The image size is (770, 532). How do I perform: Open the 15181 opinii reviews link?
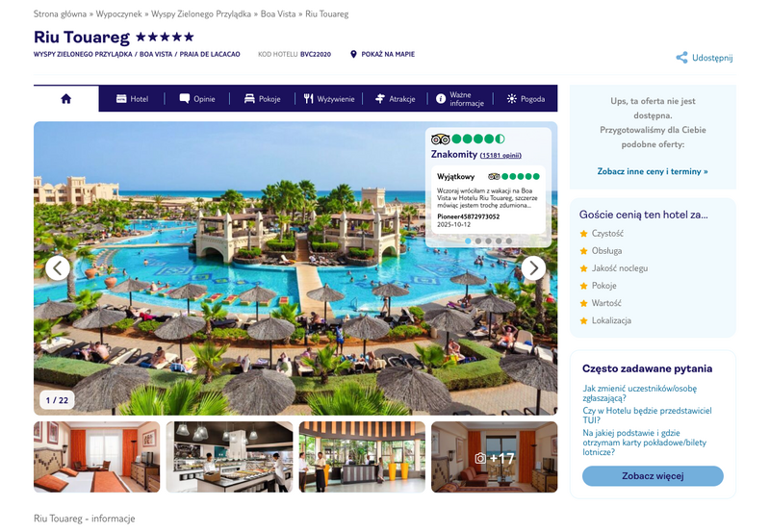coord(500,155)
